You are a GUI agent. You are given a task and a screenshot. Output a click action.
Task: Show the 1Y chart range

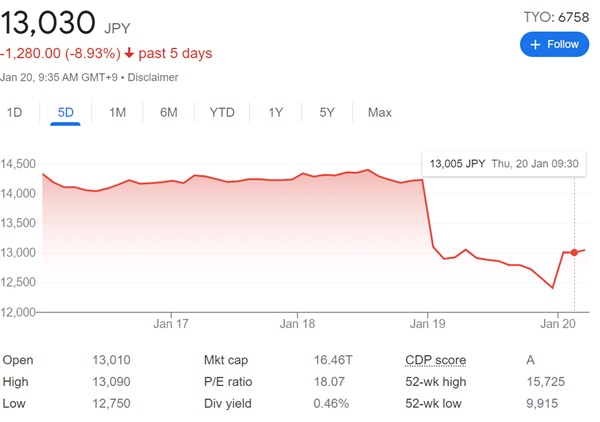[x=276, y=112]
